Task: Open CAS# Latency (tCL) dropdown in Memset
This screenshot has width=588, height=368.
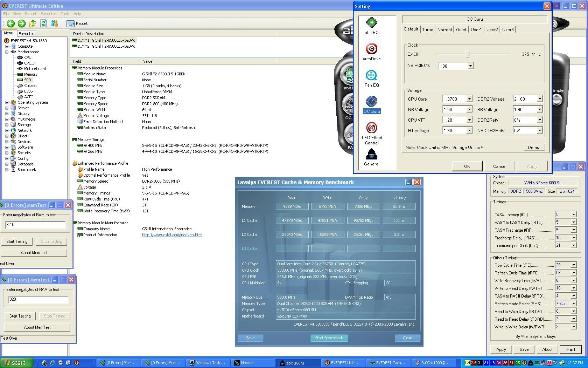Action: coord(573,214)
